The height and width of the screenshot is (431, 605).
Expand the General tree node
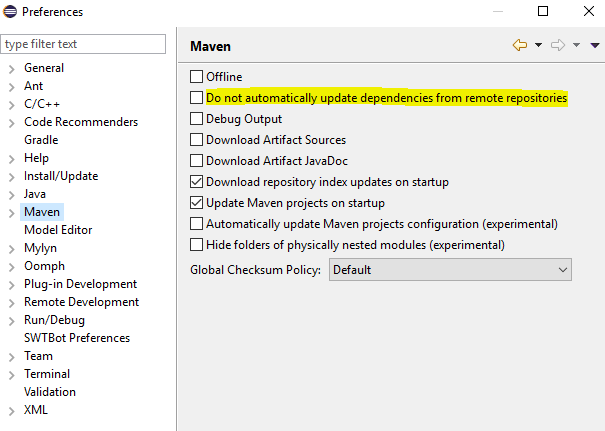point(12,69)
